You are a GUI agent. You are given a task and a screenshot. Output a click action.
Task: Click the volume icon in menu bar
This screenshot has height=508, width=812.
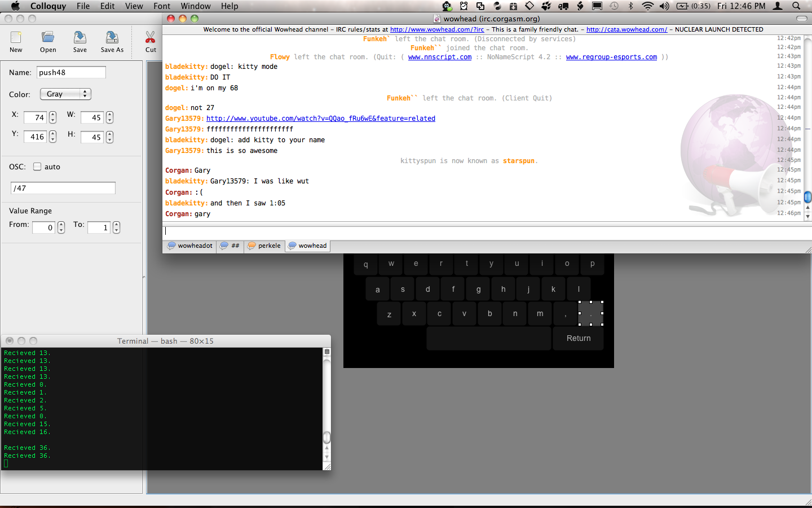(664, 6)
